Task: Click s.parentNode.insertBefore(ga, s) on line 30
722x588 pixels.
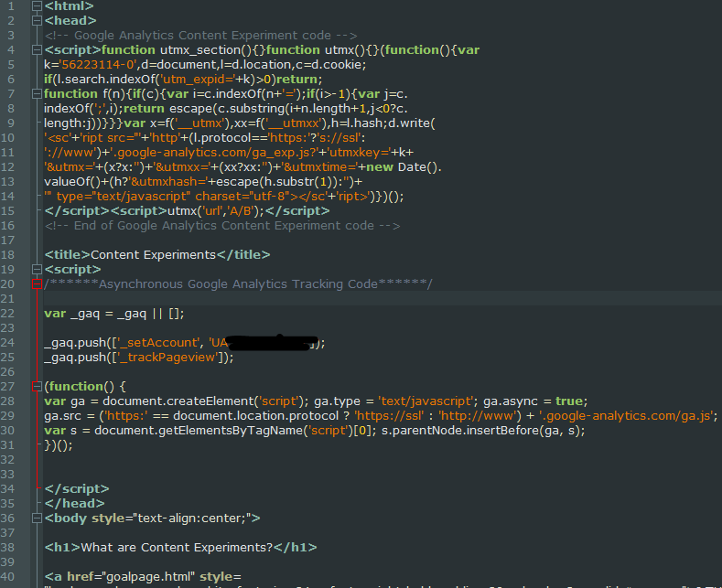Action: click(481, 431)
